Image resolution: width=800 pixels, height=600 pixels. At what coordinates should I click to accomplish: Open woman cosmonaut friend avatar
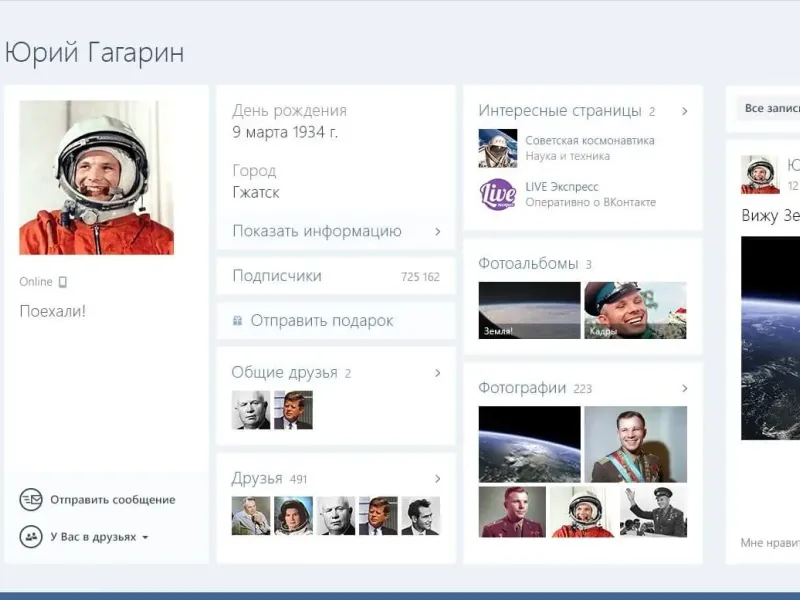(x=293, y=516)
